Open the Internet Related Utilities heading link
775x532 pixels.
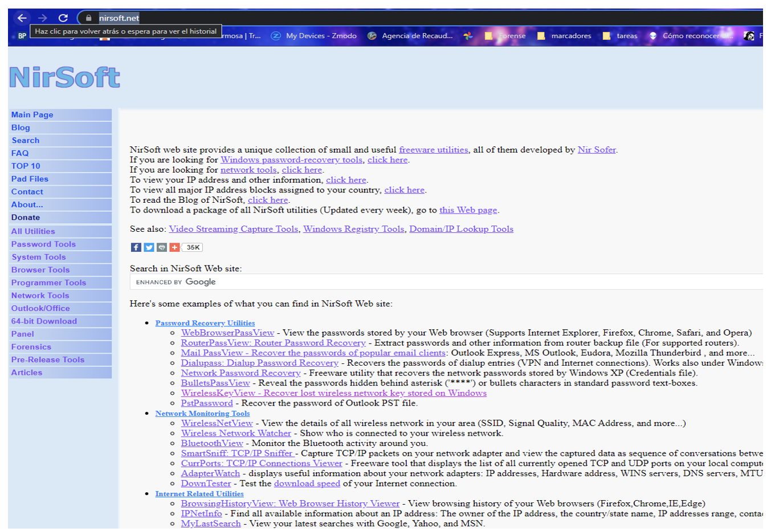(199, 494)
